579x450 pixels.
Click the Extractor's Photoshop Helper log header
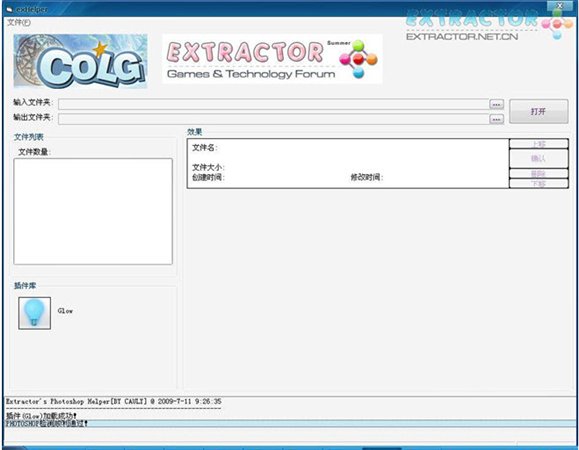(113, 401)
